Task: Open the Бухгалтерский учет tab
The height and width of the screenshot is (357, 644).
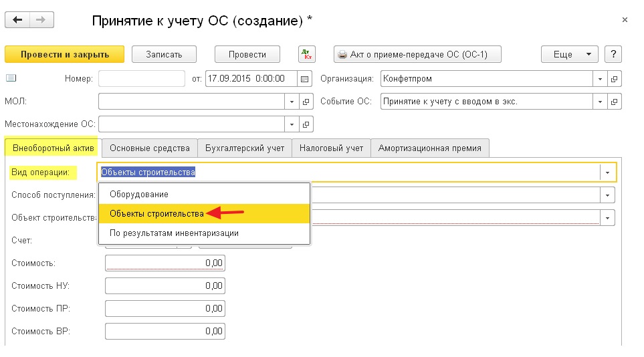Action: (245, 148)
